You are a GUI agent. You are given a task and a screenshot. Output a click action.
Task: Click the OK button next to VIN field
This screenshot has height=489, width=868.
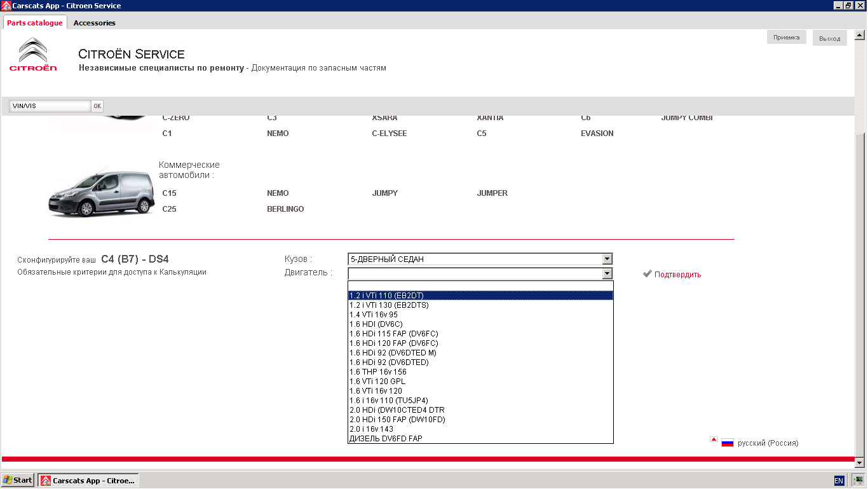[x=97, y=106]
